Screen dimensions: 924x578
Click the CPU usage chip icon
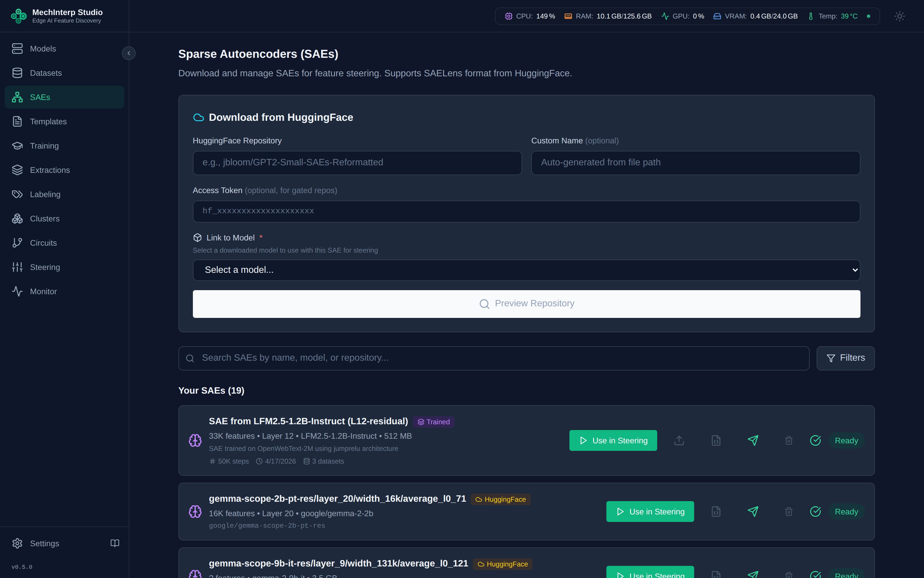coord(508,16)
